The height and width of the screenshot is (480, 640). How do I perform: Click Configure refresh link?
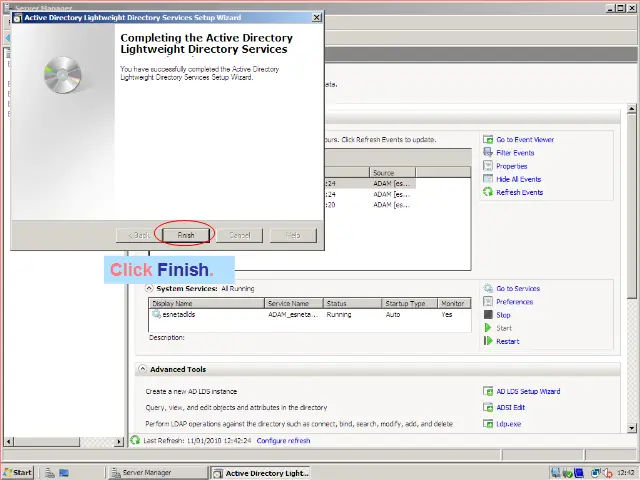283,441
